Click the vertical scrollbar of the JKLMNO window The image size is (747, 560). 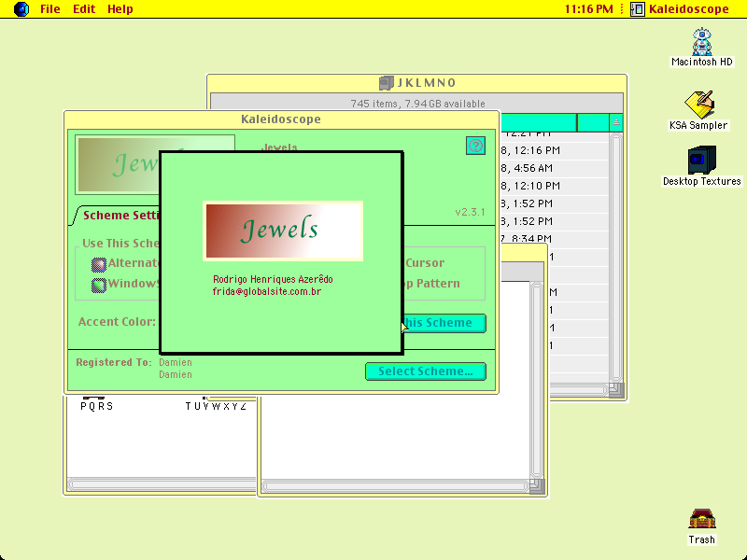pyautogui.click(x=616, y=258)
